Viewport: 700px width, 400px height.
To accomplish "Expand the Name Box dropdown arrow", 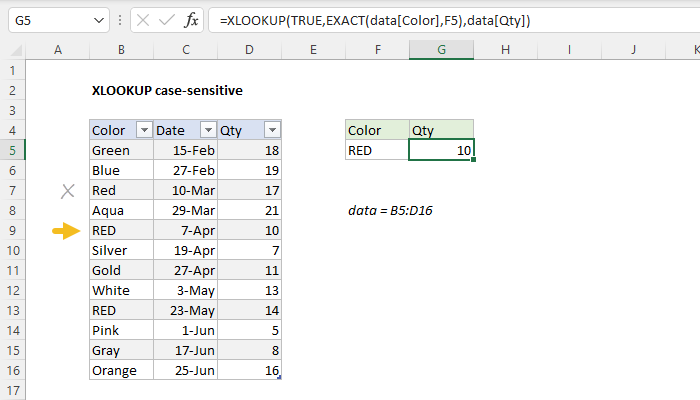I will pyautogui.click(x=99, y=21).
